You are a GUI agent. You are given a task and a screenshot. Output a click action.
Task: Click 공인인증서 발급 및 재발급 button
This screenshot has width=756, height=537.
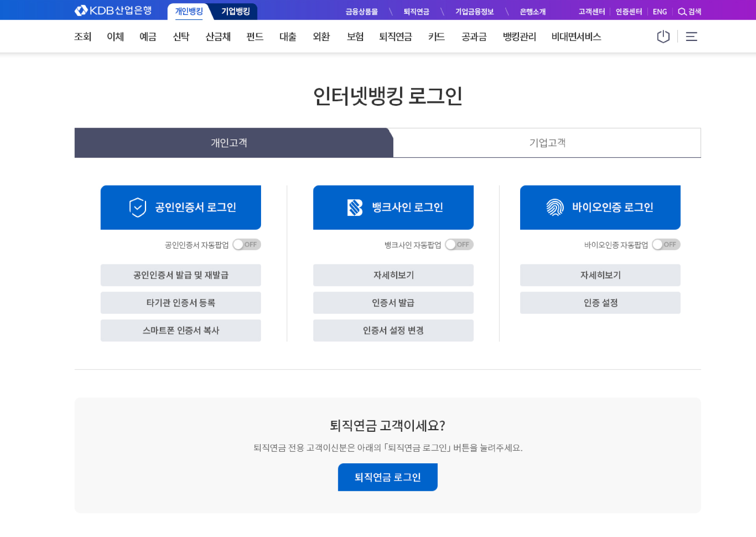click(x=181, y=275)
